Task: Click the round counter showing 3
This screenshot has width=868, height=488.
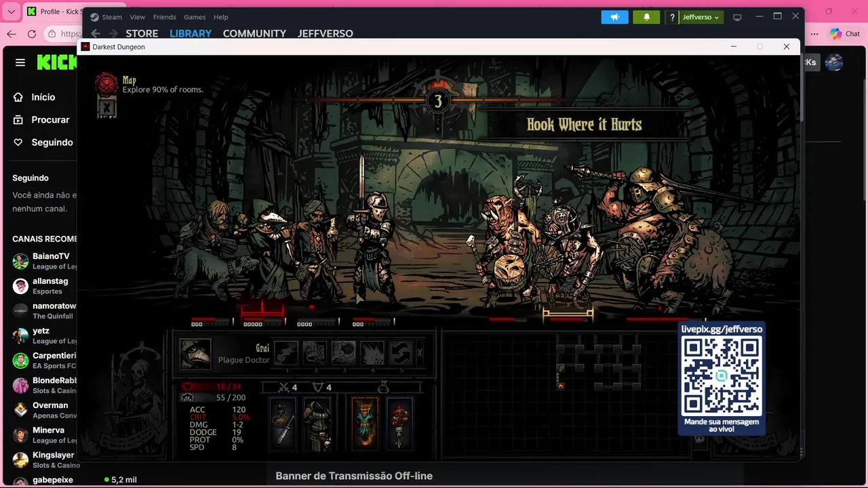Action: [x=438, y=102]
